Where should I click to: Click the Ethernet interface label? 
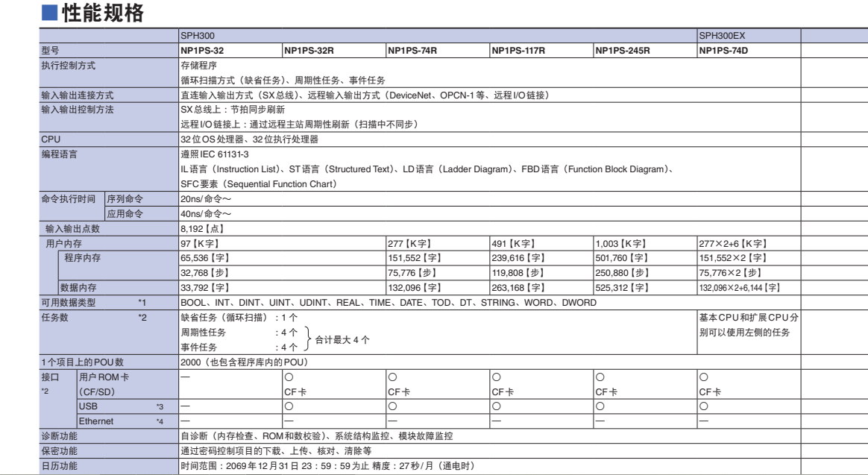click(96, 421)
